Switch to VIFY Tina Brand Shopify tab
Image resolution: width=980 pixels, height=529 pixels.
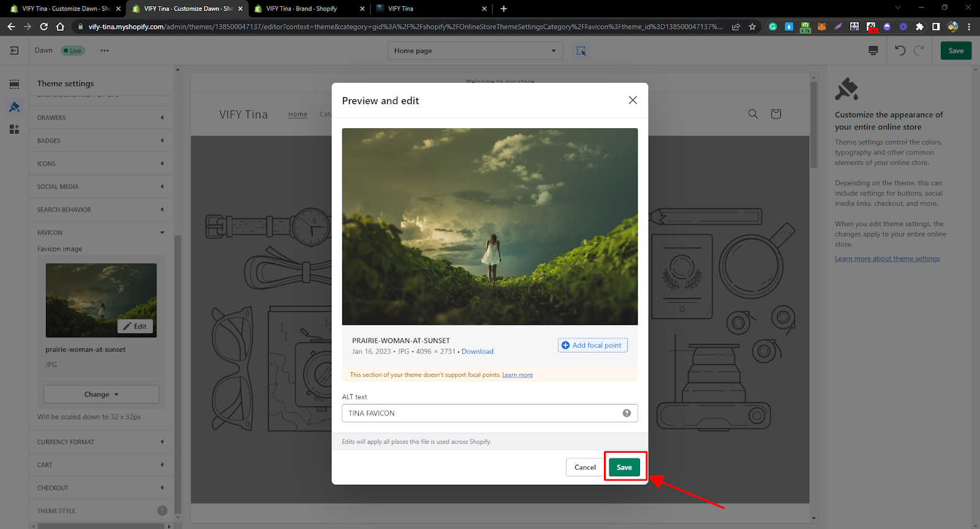coord(308,9)
